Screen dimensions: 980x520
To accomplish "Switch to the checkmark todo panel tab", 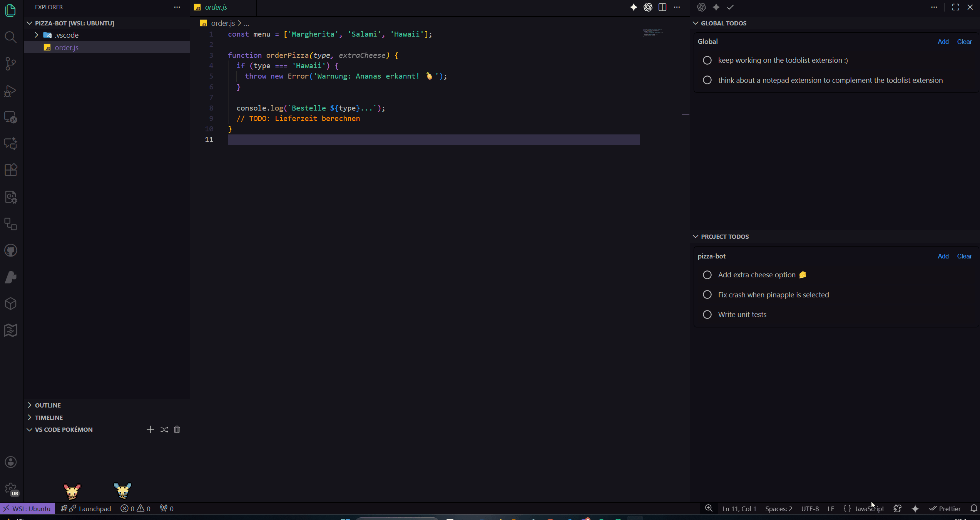I will (730, 7).
